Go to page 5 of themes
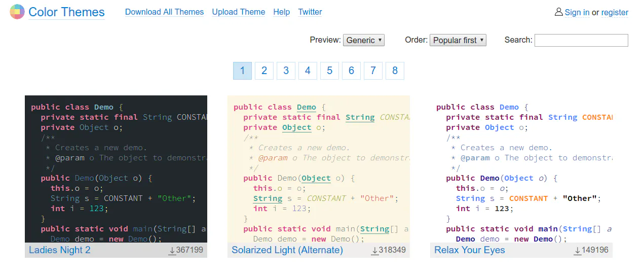This screenshot has height=272, width=644. [x=329, y=71]
